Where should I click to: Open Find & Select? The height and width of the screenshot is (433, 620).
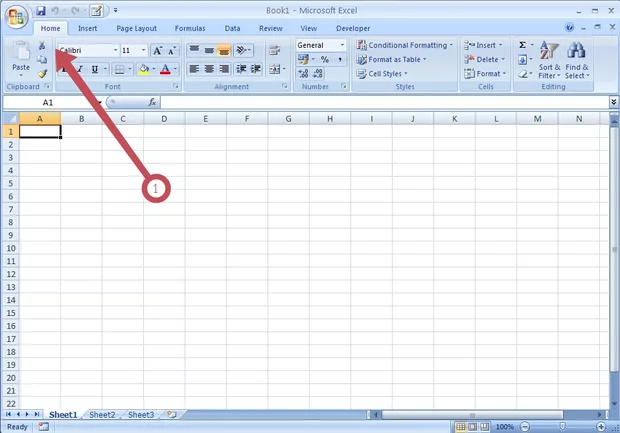coord(577,60)
